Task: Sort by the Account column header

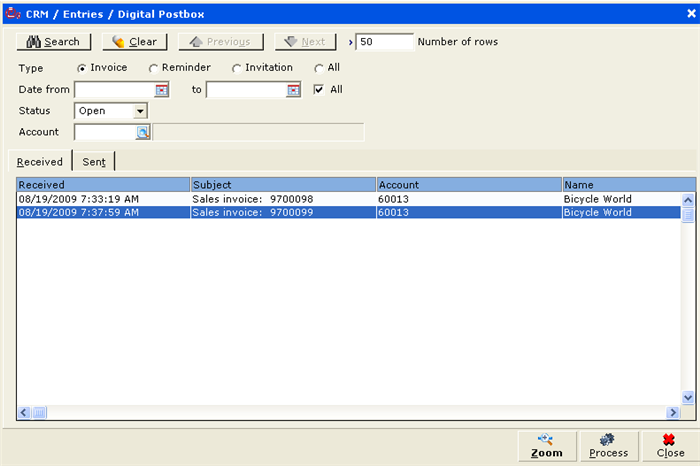Action: click(470, 185)
